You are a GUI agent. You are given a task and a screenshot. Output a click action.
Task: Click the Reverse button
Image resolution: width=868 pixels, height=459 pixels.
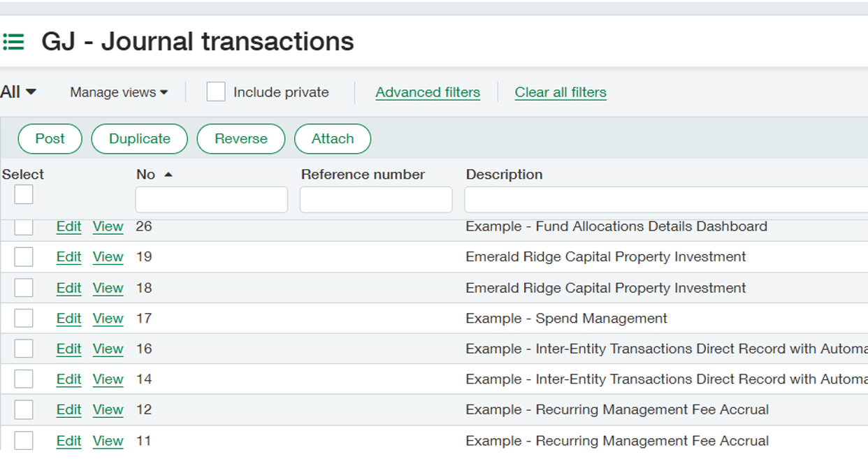pyautogui.click(x=241, y=139)
